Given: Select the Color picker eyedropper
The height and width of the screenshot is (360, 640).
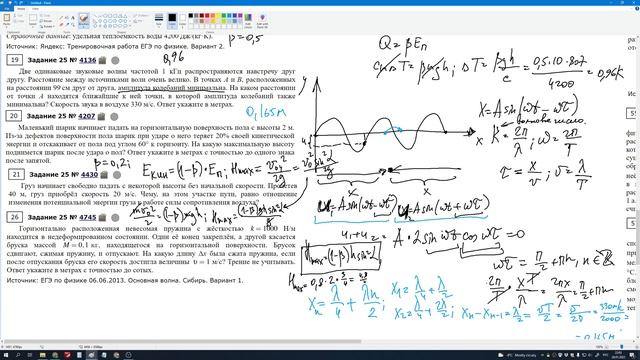Looking at the screenshot, I should [67, 24].
